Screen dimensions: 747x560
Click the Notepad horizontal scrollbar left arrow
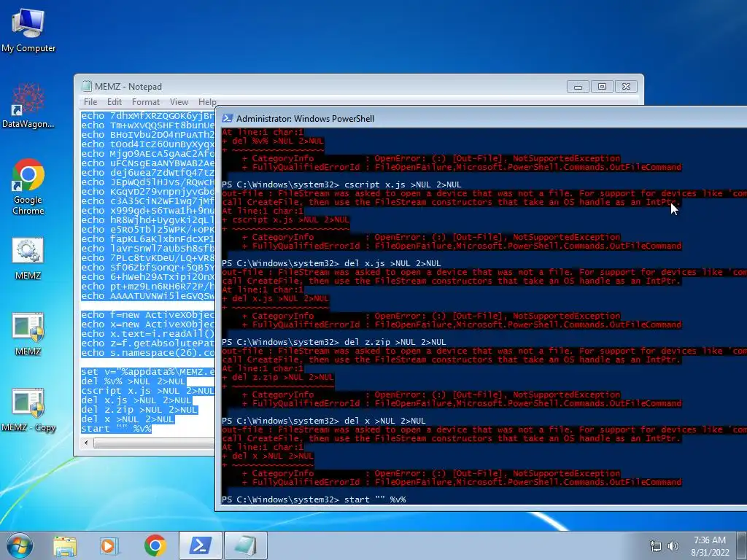[86, 443]
